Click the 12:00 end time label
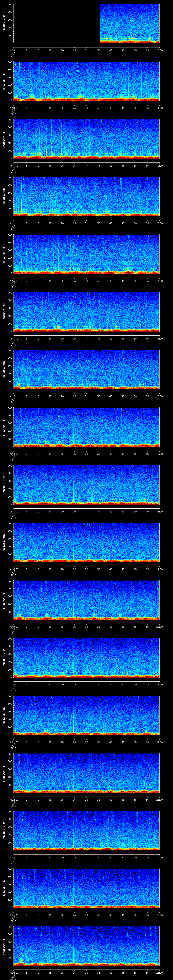Image resolution: width=173 pixels, height=980 pixels. [159, 166]
